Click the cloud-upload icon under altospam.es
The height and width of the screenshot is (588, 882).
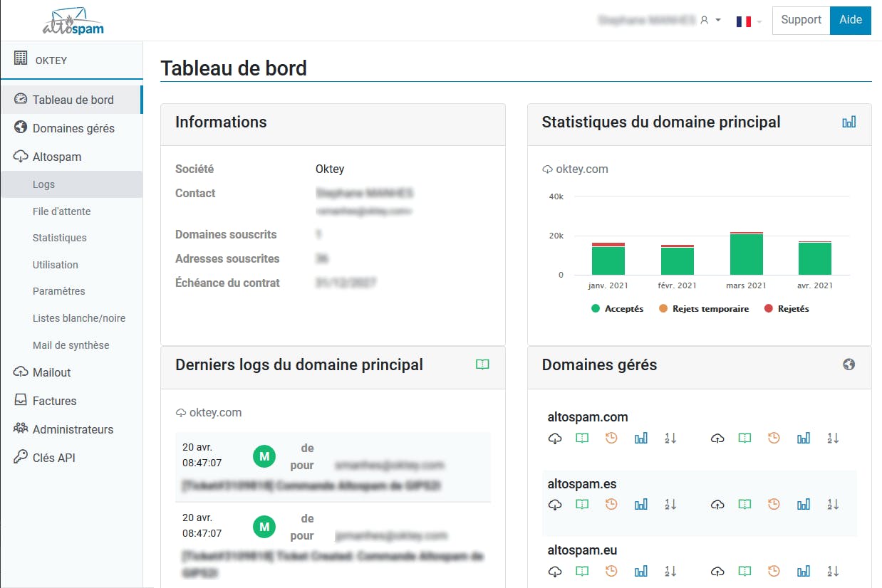click(x=717, y=504)
